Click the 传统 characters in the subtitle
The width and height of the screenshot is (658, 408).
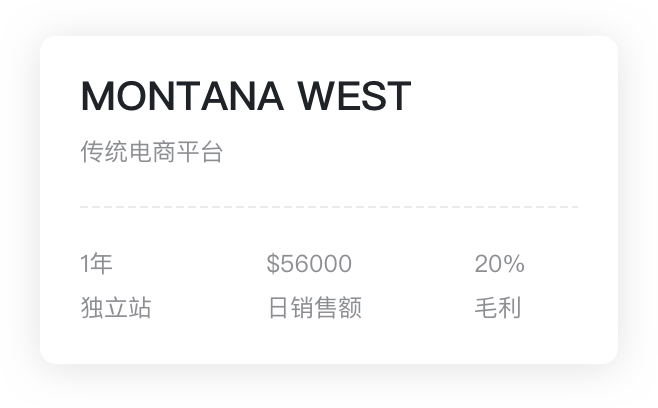[x=104, y=153]
